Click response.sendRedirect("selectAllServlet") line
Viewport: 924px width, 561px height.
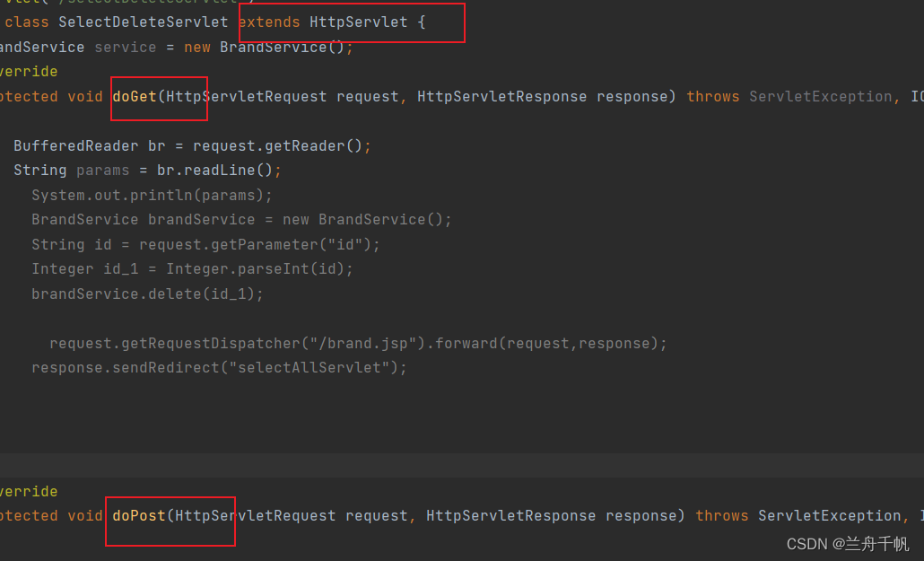[219, 368]
